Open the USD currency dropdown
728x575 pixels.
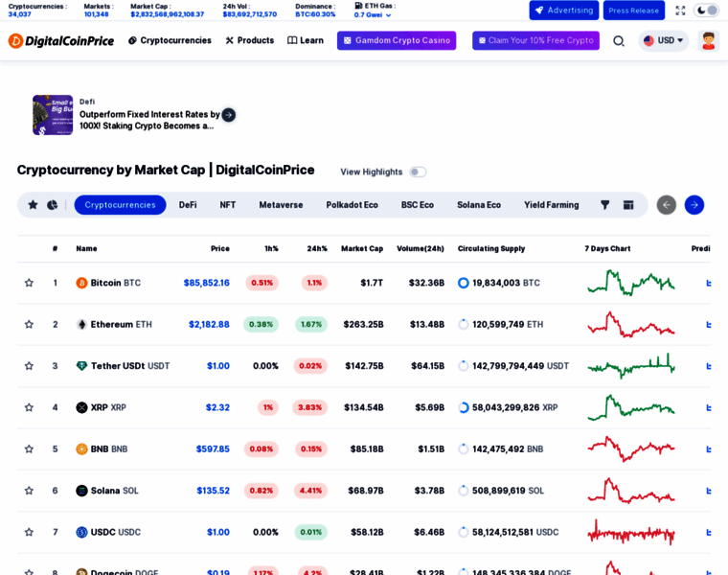tap(663, 41)
